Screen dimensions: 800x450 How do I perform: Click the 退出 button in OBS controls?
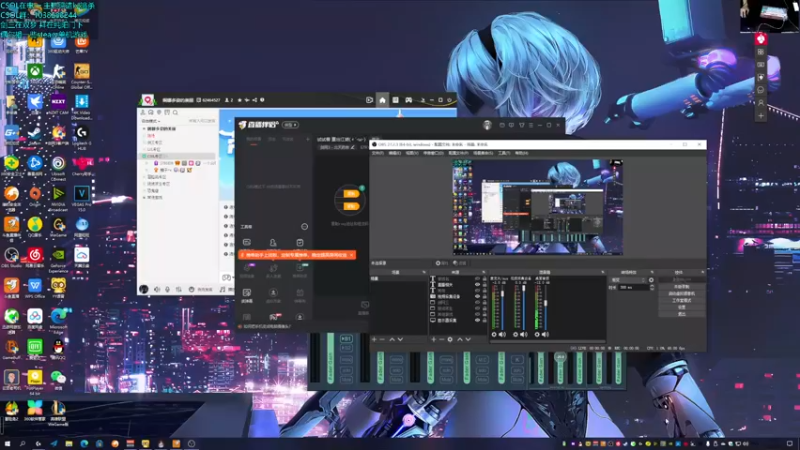pos(682,314)
